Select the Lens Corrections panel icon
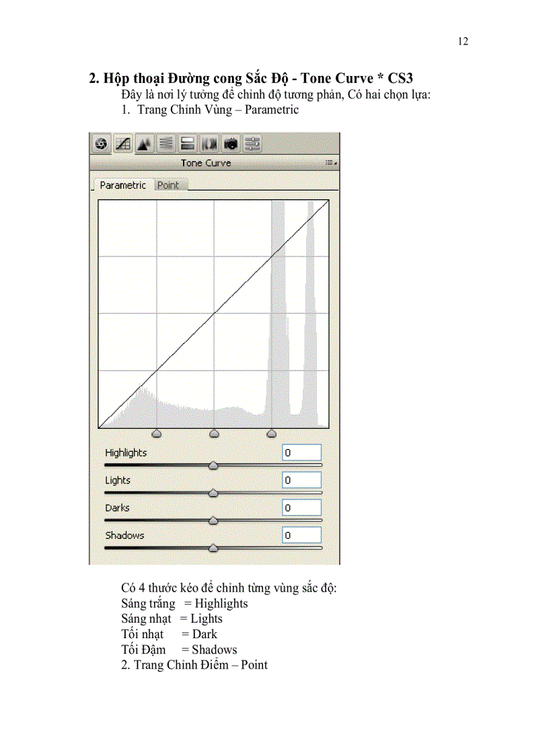 209,143
